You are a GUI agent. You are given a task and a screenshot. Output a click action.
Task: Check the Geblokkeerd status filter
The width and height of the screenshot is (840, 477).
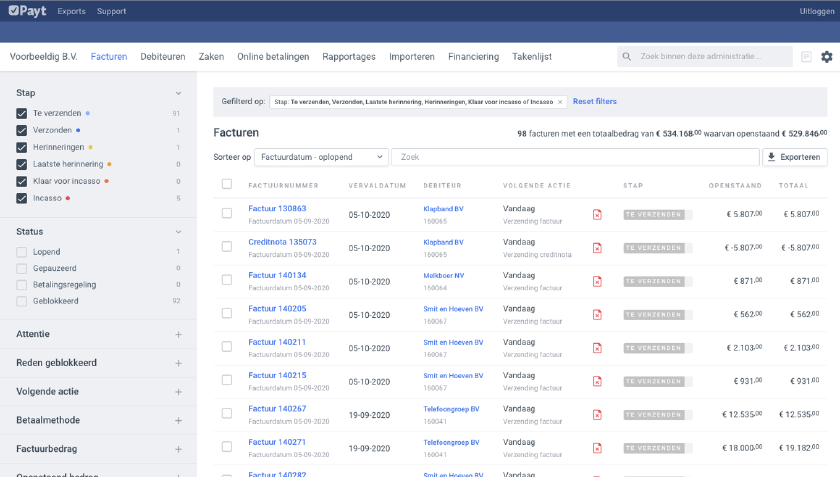(x=21, y=301)
